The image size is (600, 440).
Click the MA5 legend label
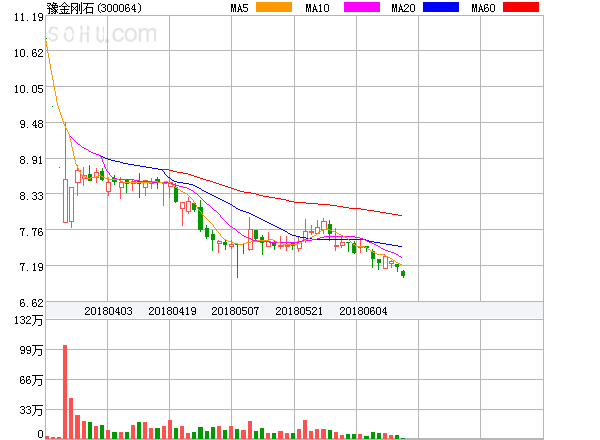click(240, 8)
